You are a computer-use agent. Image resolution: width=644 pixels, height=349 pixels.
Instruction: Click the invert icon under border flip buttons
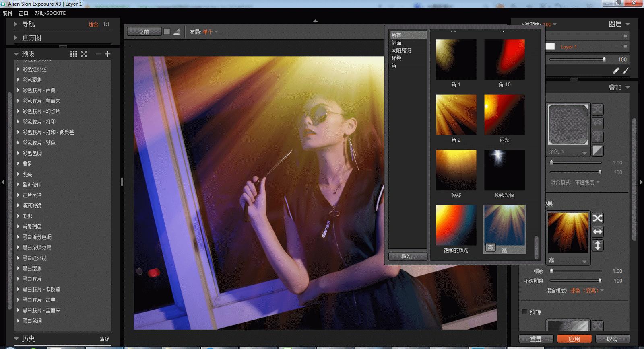click(597, 151)
